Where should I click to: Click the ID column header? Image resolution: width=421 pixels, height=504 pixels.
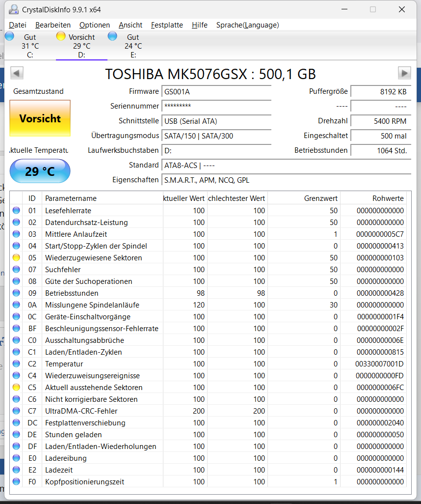(32, 198)
